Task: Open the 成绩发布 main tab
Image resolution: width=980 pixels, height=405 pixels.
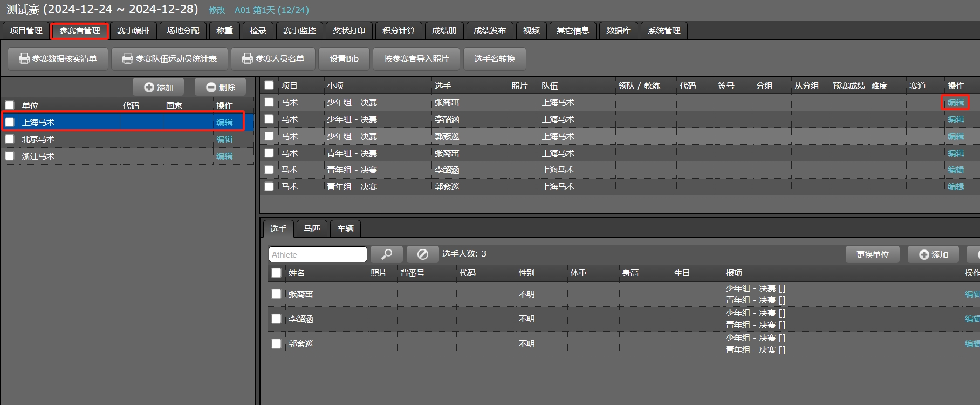Action: pos(490,31)
